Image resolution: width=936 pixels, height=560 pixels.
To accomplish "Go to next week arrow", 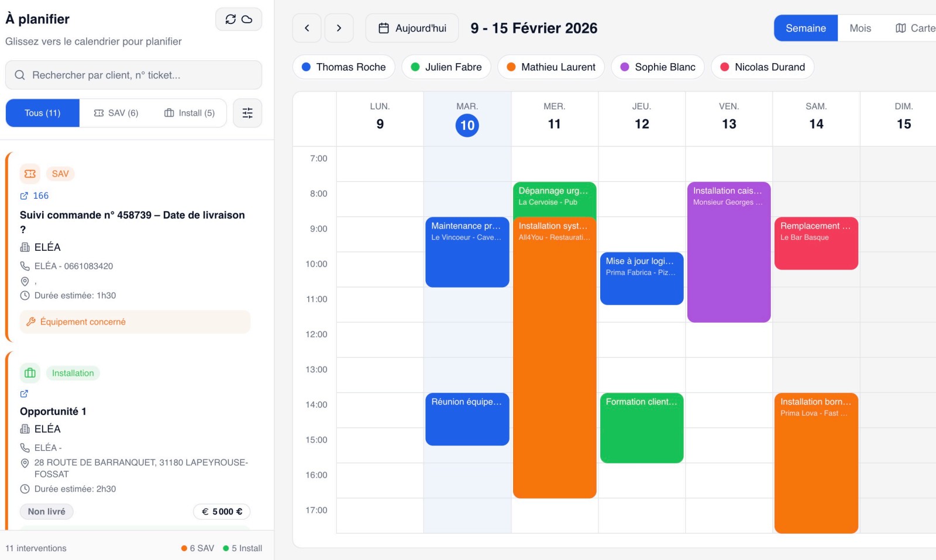I will (339, 28).
